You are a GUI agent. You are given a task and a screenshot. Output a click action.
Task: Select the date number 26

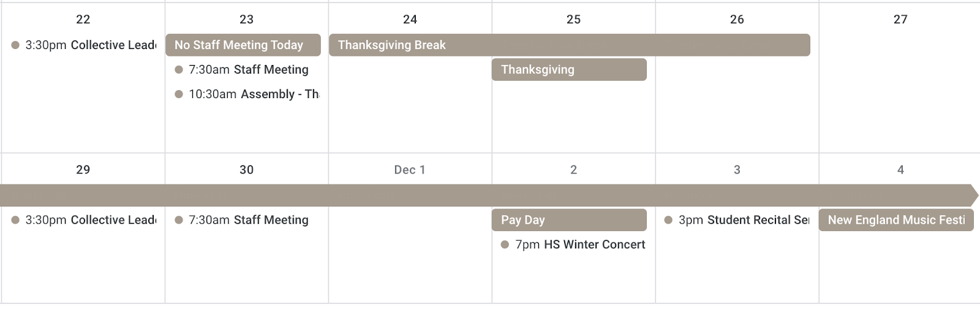coord(737,19)
